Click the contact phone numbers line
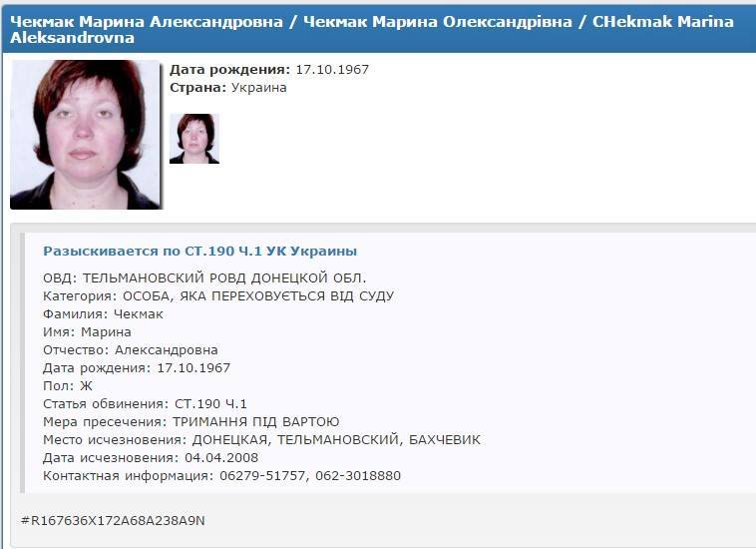756x549 pixels. click(221, 476)
